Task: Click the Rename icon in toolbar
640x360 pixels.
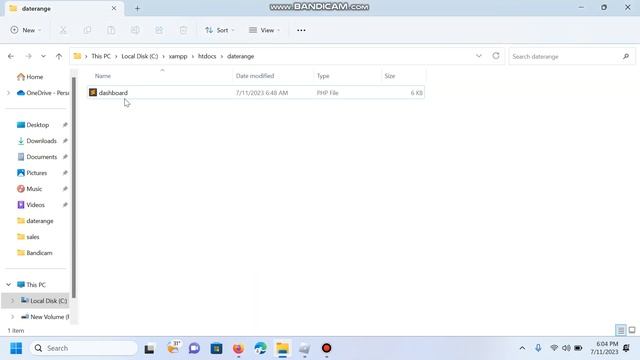Action: (x=135, y=30)
